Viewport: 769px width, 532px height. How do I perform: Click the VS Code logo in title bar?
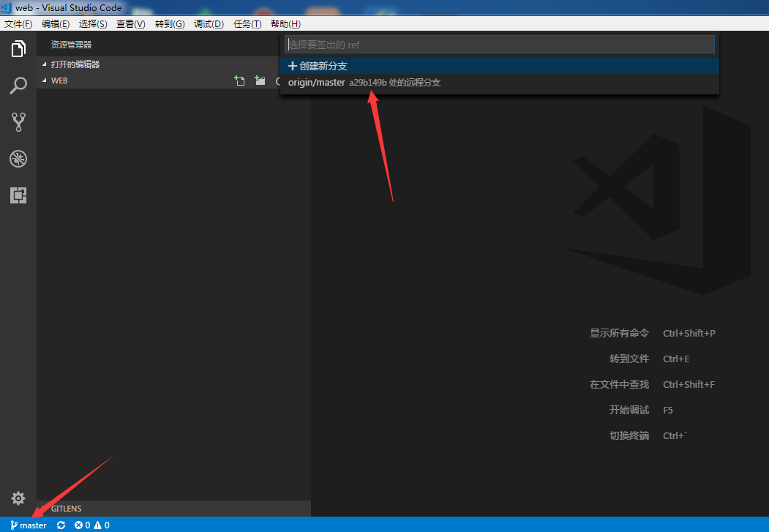pos(6,7)
